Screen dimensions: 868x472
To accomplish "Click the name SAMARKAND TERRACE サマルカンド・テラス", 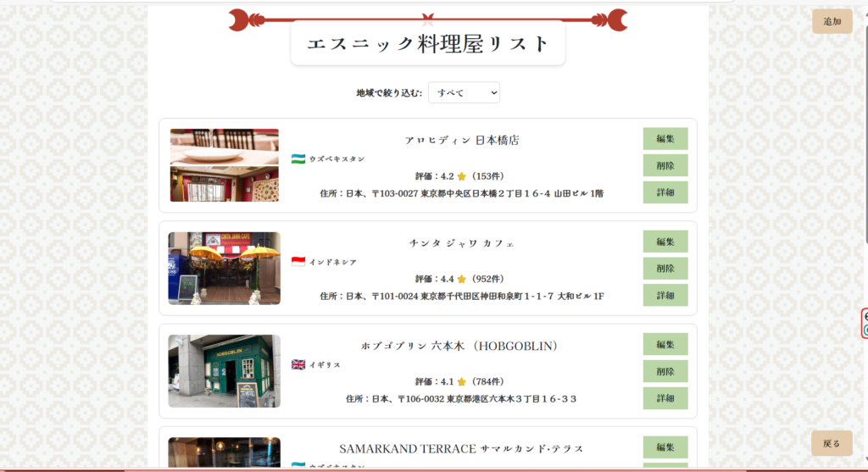I will point(461,449).
